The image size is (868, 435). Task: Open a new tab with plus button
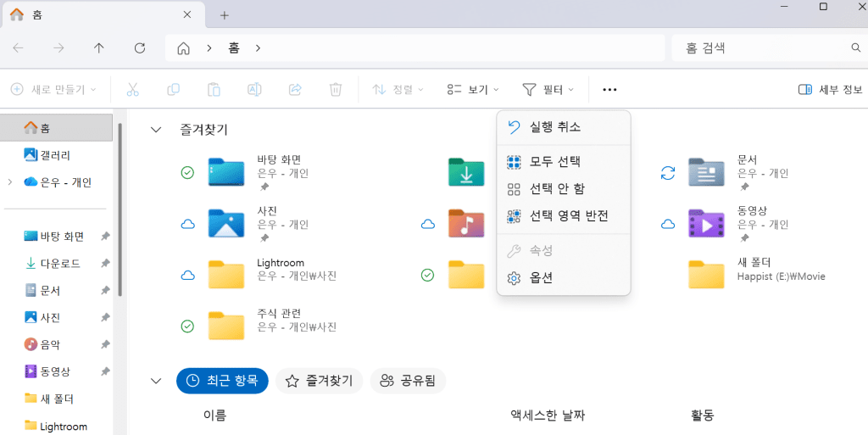click(x=225, y=15)
